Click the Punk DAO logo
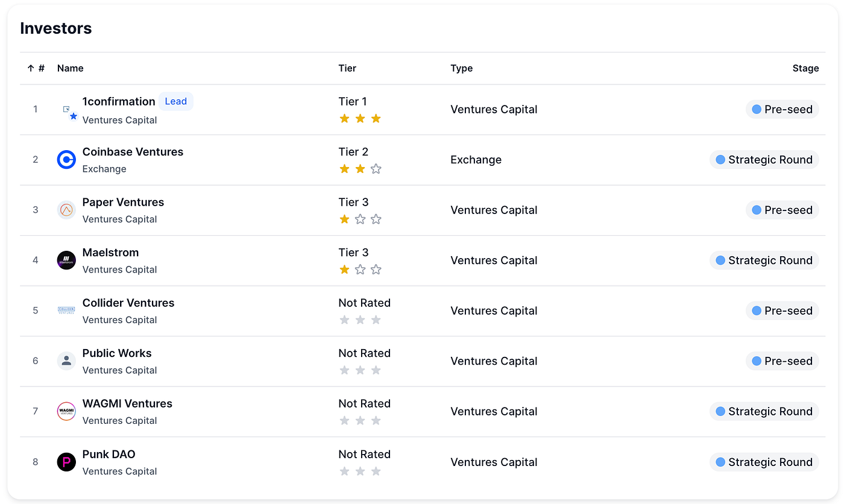844x504 pixels. 66,462
